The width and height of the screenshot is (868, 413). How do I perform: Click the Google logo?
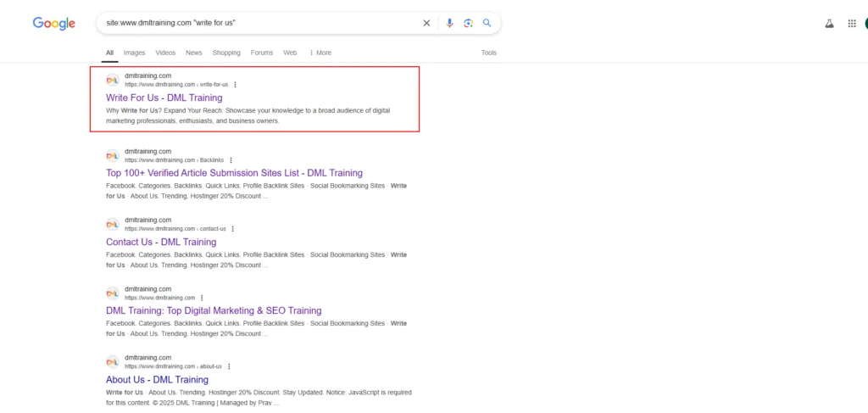coord(54,23)
